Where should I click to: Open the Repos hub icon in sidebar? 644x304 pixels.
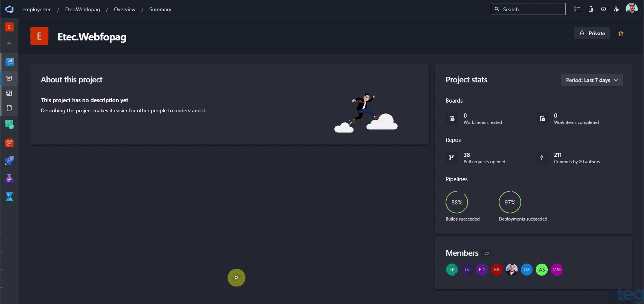pyautogui.click(x=9, y=143)
